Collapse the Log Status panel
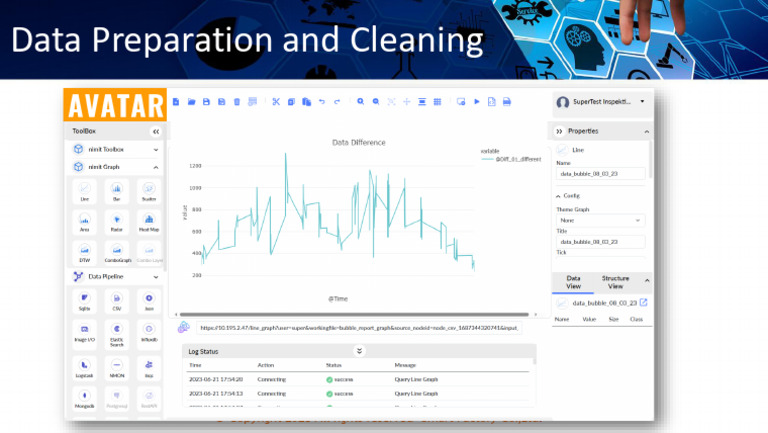This screenshot has height=433, width=768. coord(359,351)
